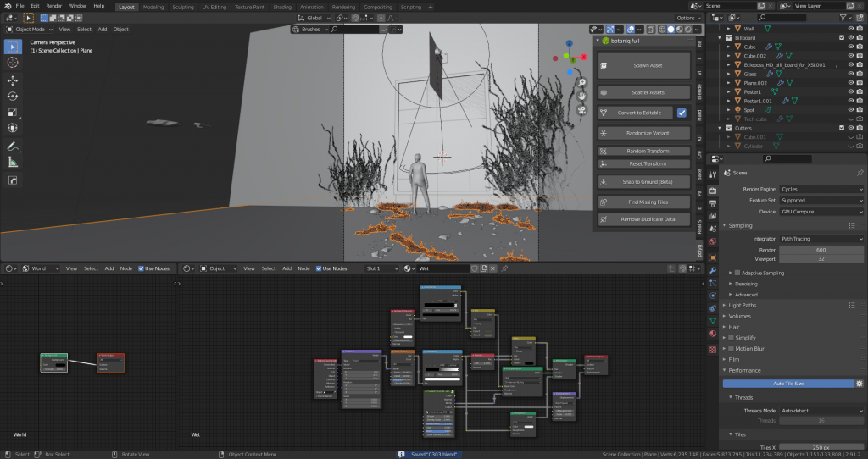Click the Render samples field showing 600
868x459 pixels.
821,249
